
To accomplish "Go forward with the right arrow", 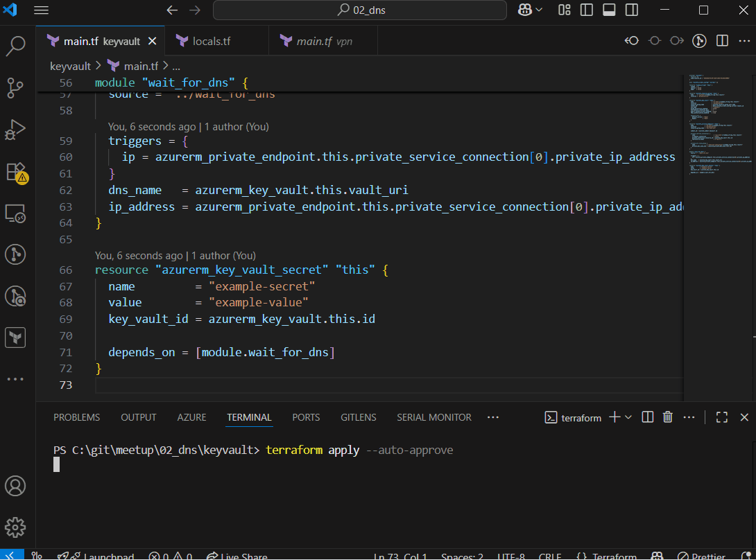I will pos(195,10).
